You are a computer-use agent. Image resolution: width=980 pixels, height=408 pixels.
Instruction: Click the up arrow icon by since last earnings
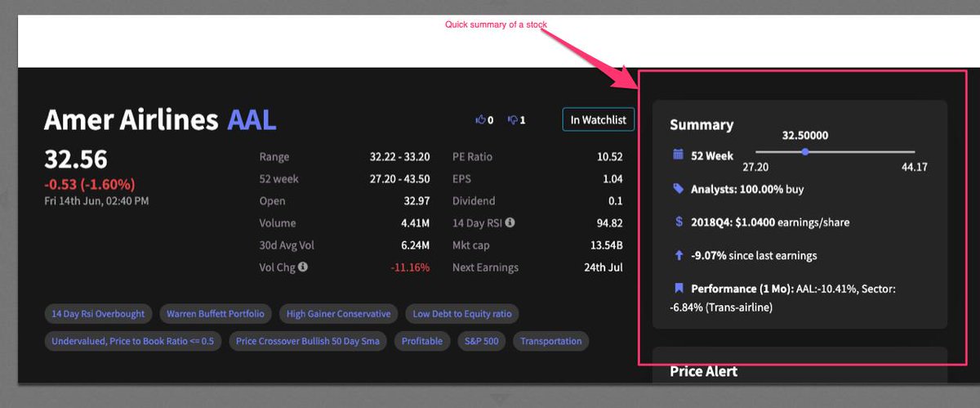point(679,255)
